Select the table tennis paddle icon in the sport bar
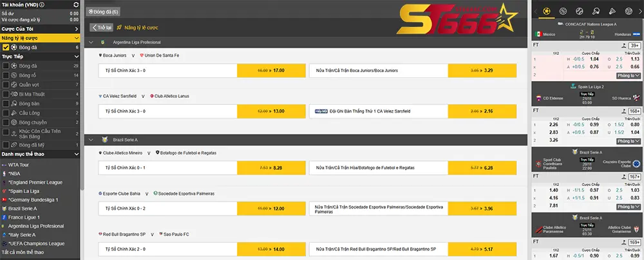 click(596, 11)
